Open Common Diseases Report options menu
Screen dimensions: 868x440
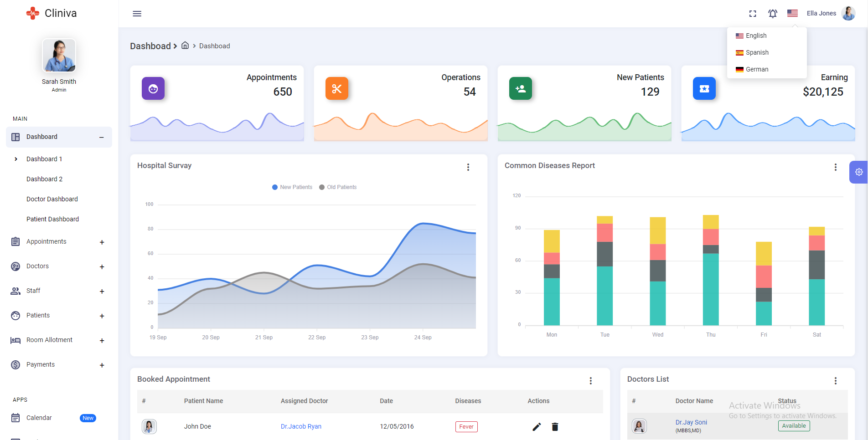pyautogui.click(x=835, y=167)
